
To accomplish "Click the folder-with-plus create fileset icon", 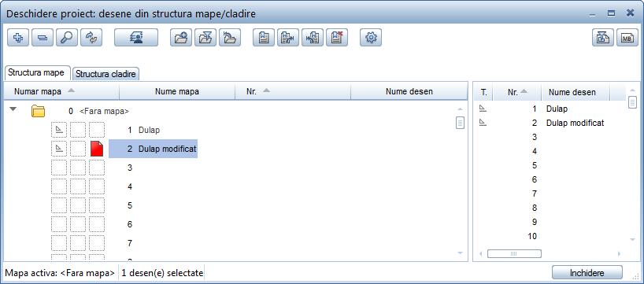I will [x=181, y=38].
